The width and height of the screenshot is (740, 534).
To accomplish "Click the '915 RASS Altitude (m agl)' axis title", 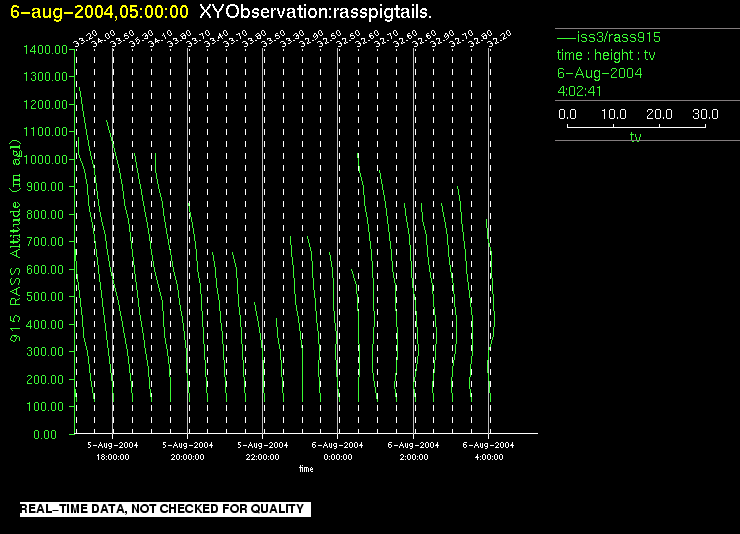I will 16,241.
